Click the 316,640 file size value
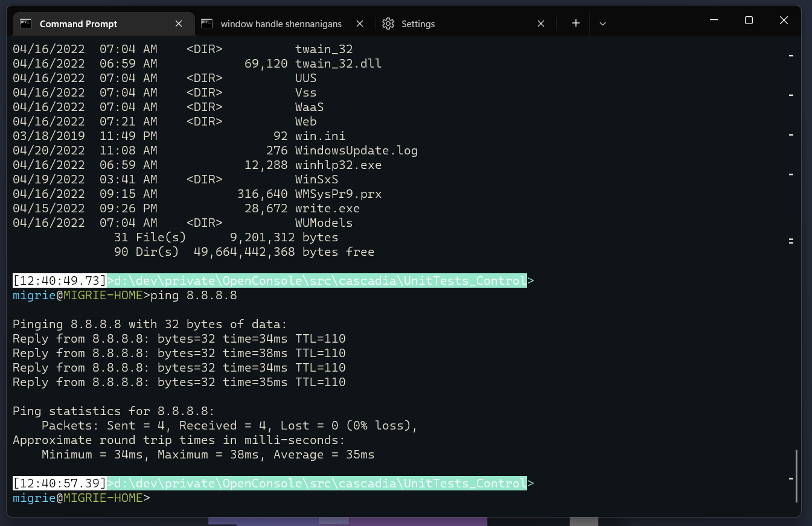This screenshot has height=526, width=812. click(262, 194)
